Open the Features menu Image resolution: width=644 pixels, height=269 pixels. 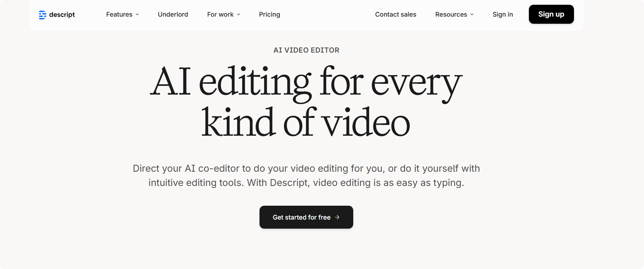[x=119, y=15]
